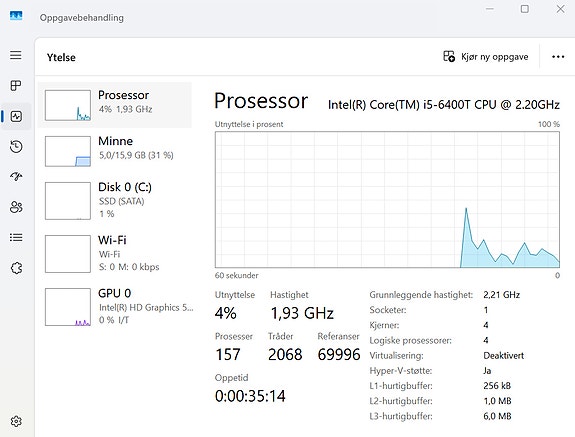Select the Wi-Fi performance item
Viewport: 575px width, 437px height.
[115, 254]
